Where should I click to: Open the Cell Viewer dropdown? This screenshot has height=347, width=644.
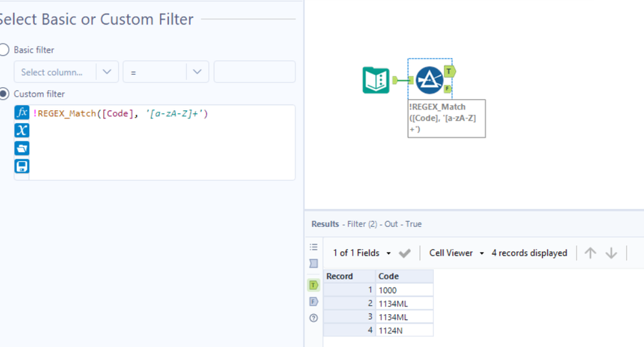(456, 253)
